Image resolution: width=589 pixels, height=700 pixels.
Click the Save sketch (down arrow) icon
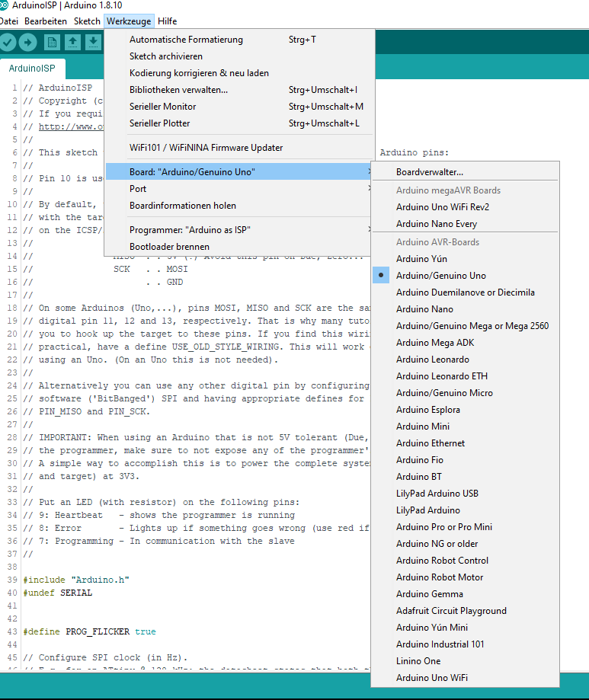coord(93,43)
